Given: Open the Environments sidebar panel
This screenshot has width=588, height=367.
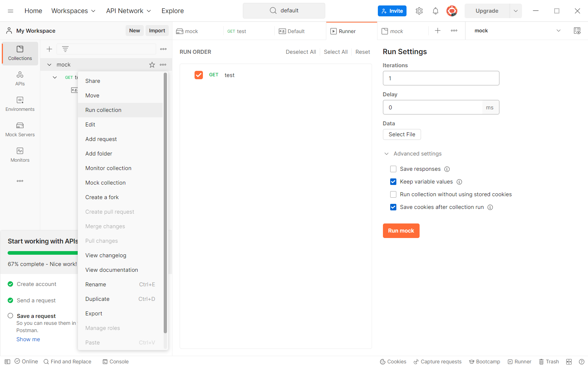Looking at the screenshot, I should pos(20,104).
